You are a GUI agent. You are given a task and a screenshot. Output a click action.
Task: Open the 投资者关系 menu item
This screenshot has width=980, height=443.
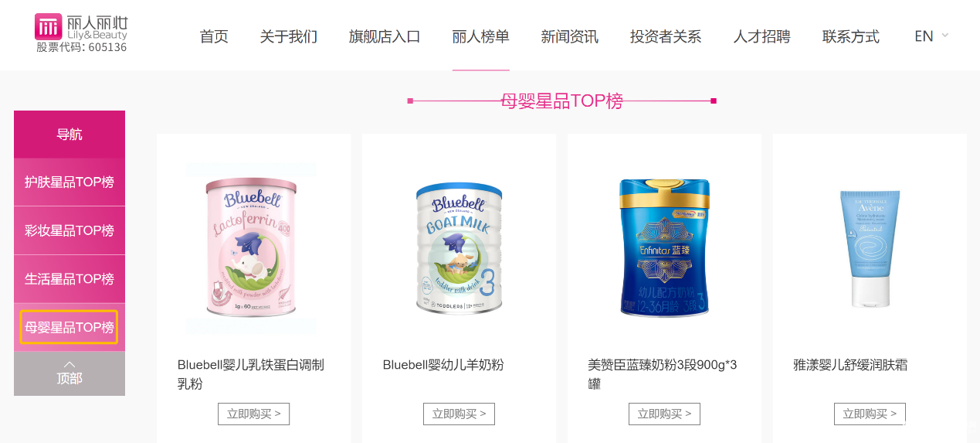(x=666, y=36)
